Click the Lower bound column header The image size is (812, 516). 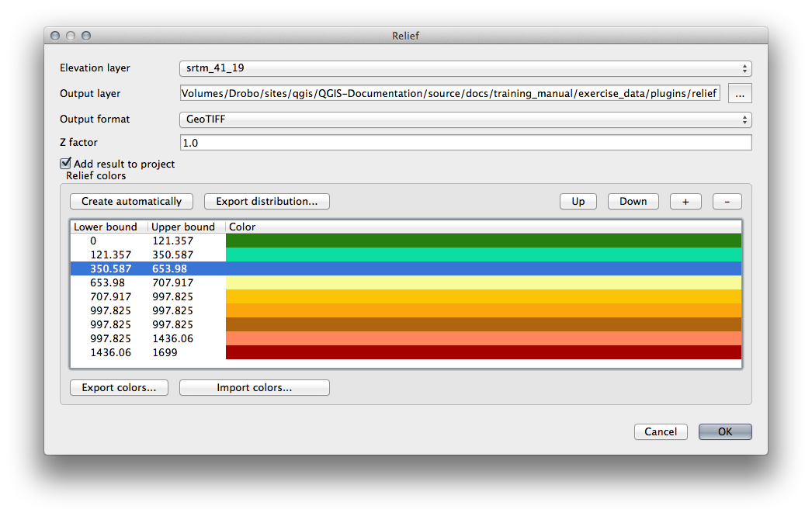pos(106,227)
